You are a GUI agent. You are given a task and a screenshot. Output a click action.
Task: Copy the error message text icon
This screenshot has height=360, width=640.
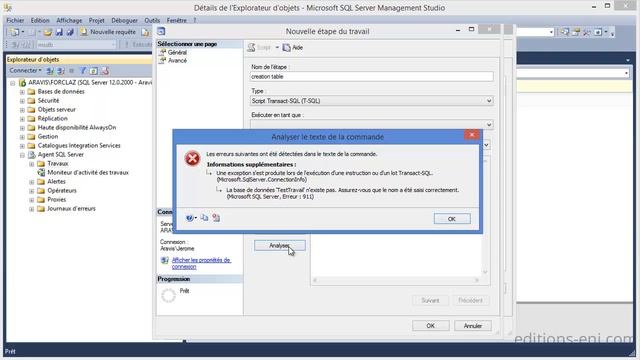[204, 218]
